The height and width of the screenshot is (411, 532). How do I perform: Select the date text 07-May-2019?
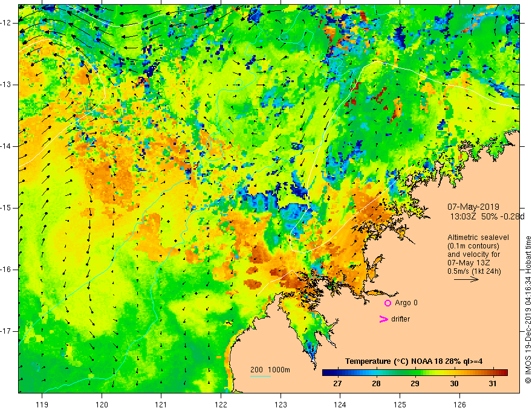pyautogui.click(x=473, y=207)
